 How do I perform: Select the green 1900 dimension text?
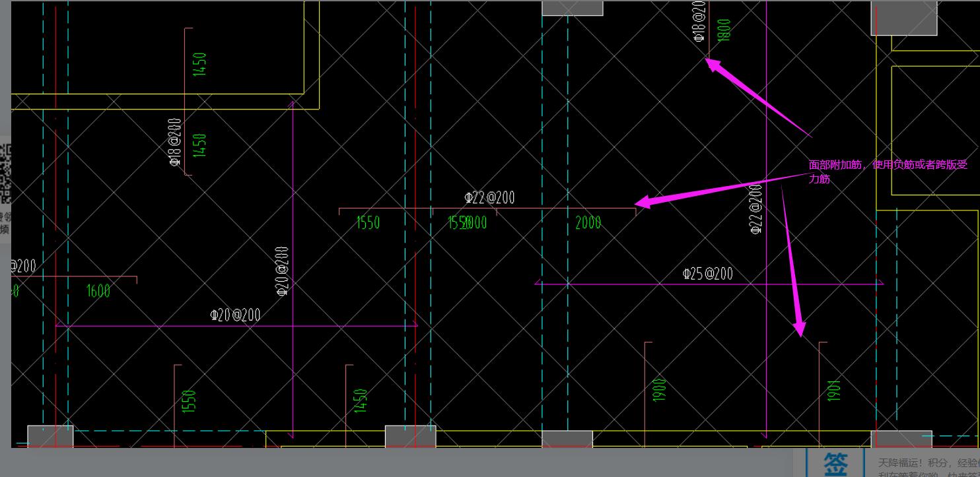[659, 389]
